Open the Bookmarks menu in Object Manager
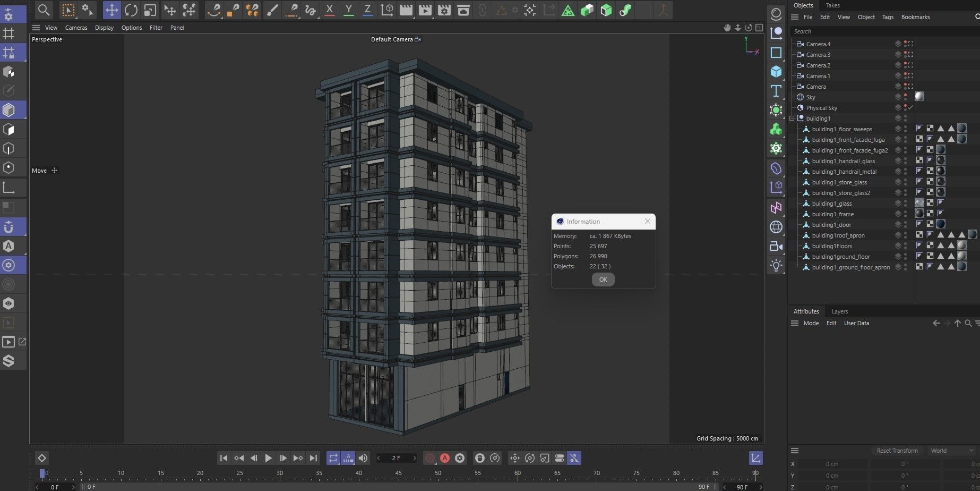This screenshot has height=491, width=980. (x=915, y=17)
